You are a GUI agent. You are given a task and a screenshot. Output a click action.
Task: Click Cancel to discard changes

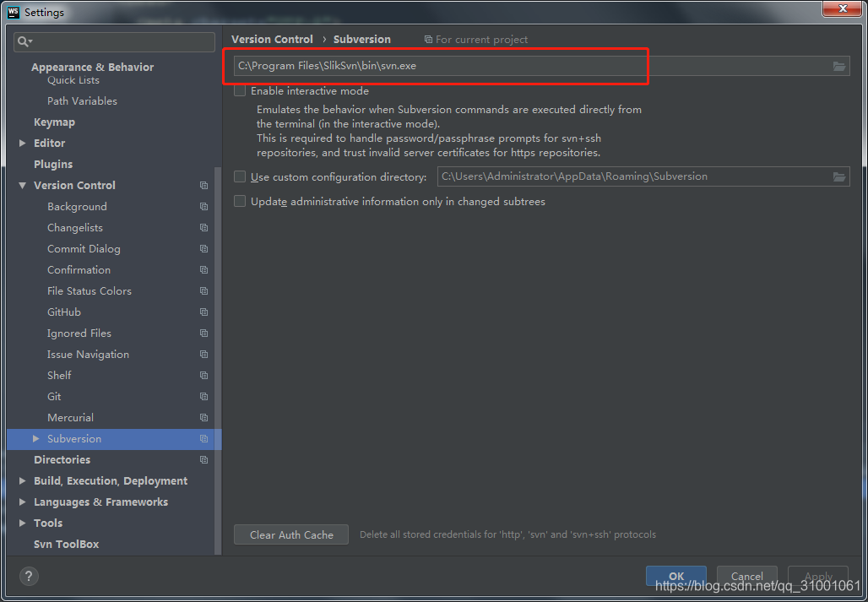tap(746, 576)
